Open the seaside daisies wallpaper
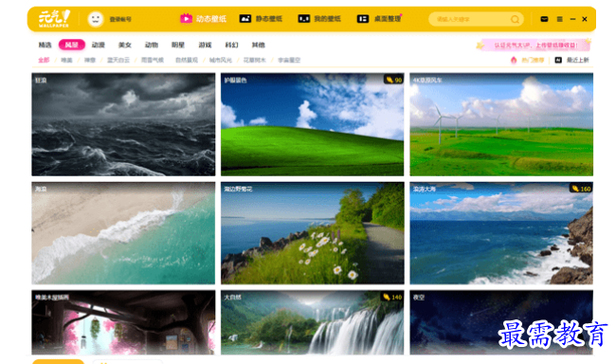The height and width of the screenshot is (364, 616). [313, 233]
